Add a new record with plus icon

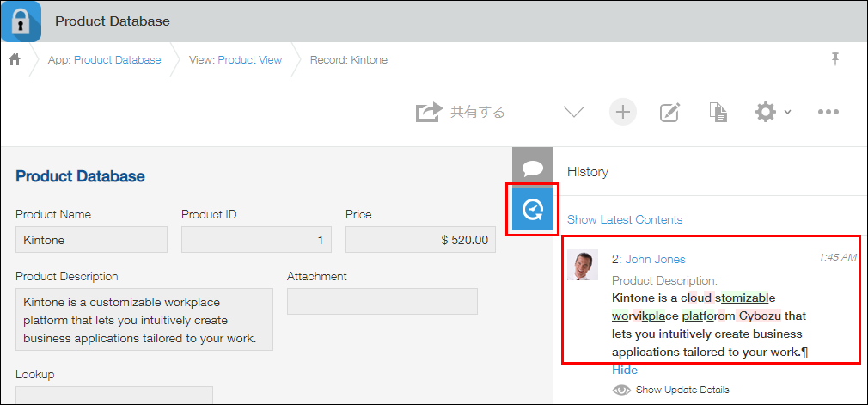tap(623, 112)
